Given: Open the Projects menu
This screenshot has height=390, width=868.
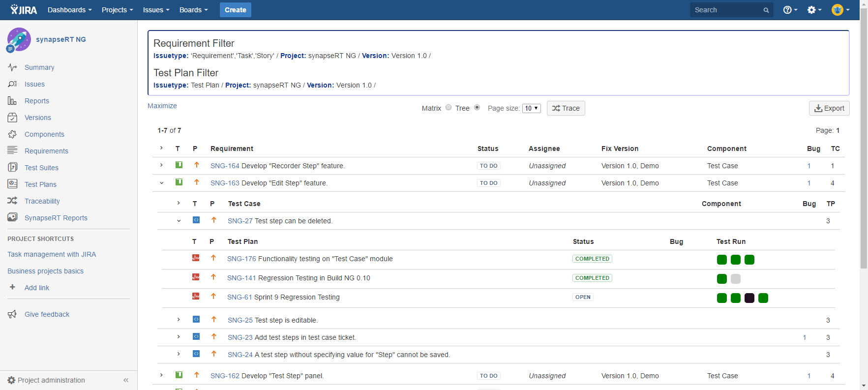Looking at the screenshot, I should (117, 10).
